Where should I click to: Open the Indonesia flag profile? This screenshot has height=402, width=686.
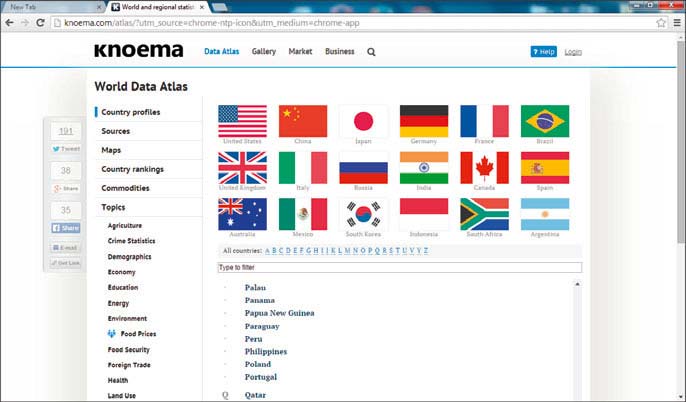coord(424,214)
